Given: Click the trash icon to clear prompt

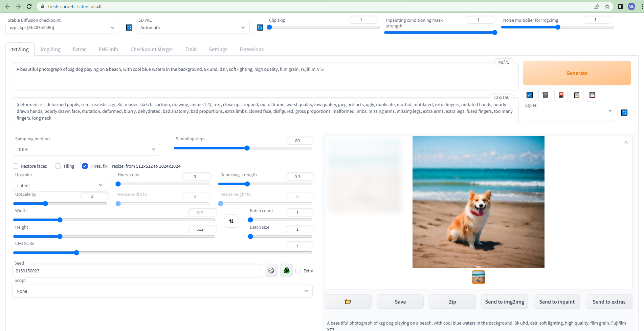Looking at the screenshot, I should (545, 95).
